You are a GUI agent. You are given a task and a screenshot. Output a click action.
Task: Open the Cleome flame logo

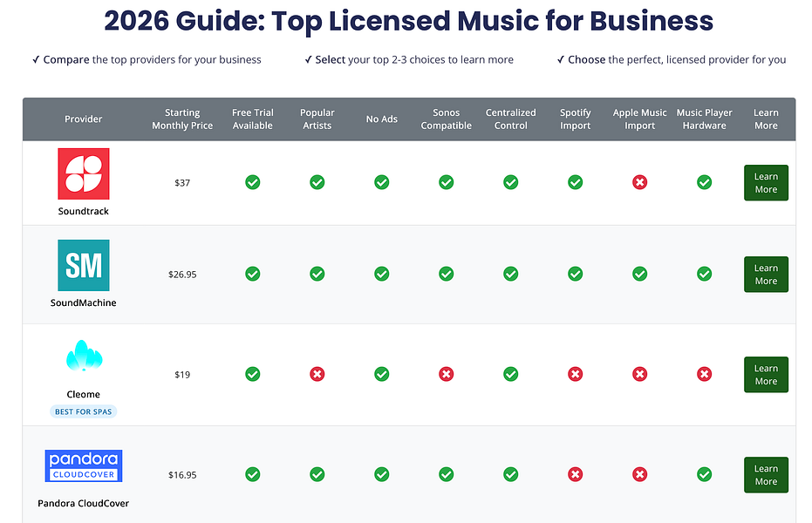click(84, 356)
